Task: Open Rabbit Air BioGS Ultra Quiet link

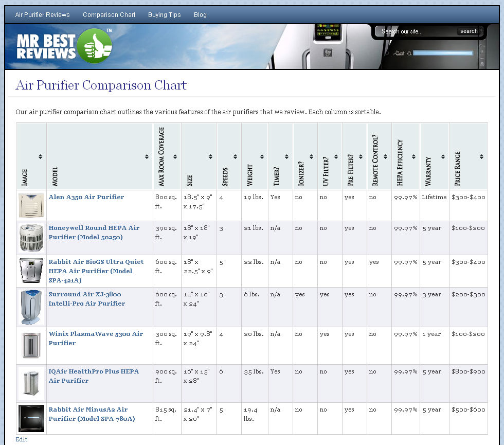Action: click(96, 271)
